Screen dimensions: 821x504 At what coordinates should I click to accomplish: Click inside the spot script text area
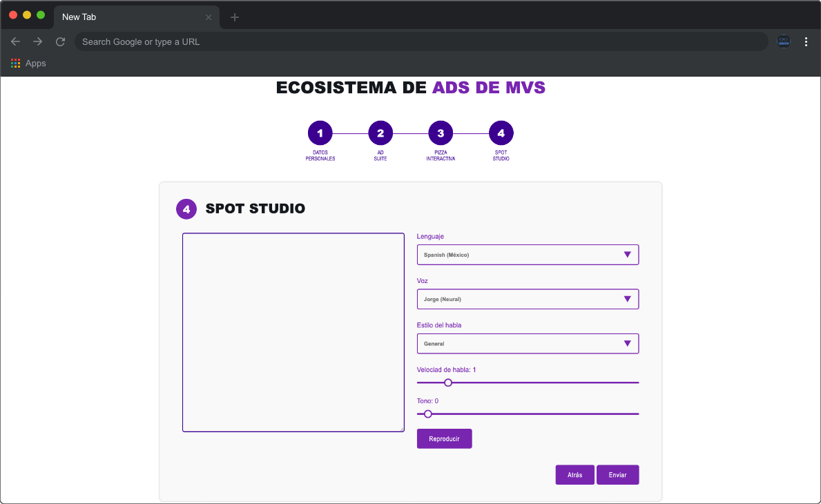coord(293,332)
